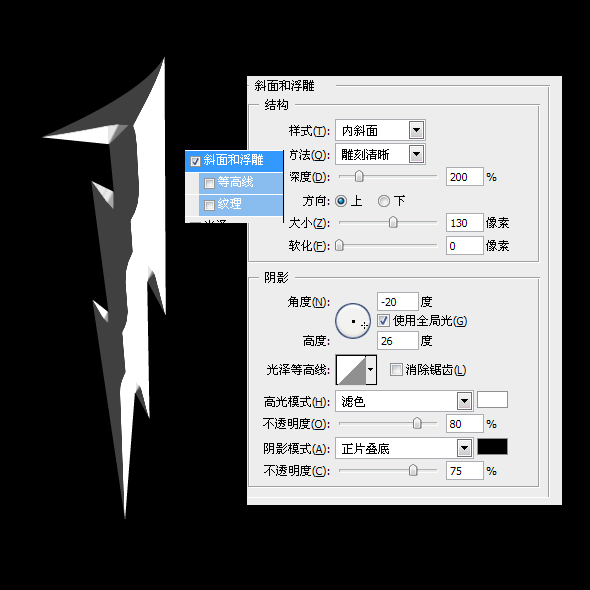This screenshot has height=590, width=590.
Task: Open the 方法 dropdown showing 雕刻清晰
Action: point(380,154)
